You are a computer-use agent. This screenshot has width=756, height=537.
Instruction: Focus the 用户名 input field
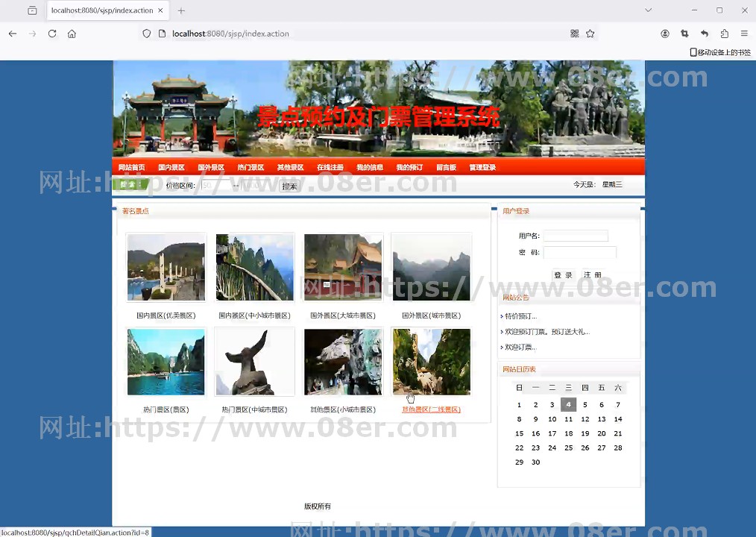point(575,236)
